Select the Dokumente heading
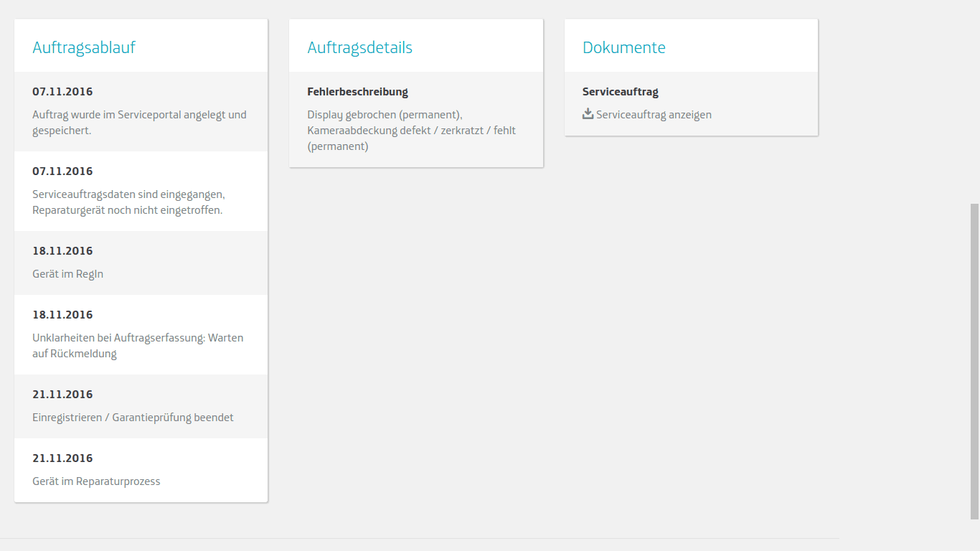This screenshot has width=980, height=551. pos(624,47)
